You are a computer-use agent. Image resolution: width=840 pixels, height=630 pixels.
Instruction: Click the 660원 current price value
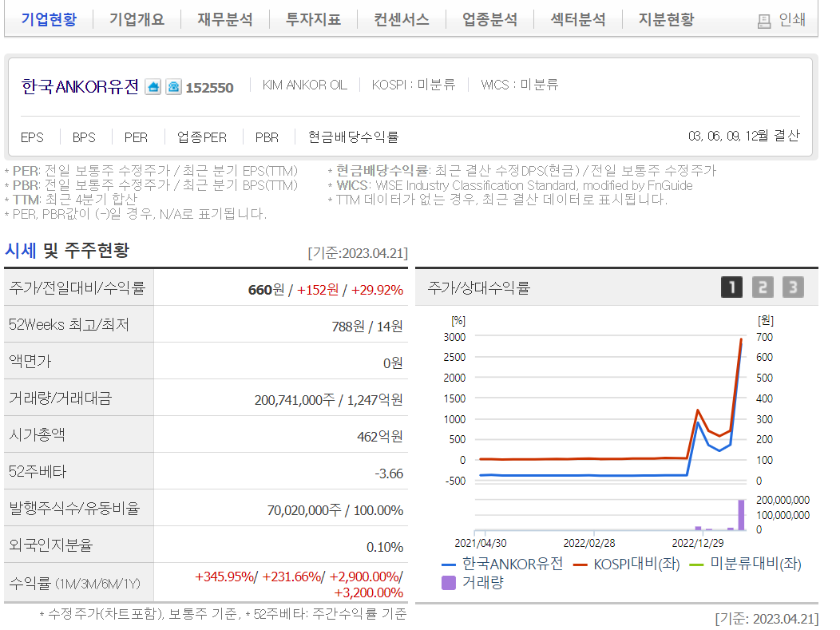tap(266, 290)
